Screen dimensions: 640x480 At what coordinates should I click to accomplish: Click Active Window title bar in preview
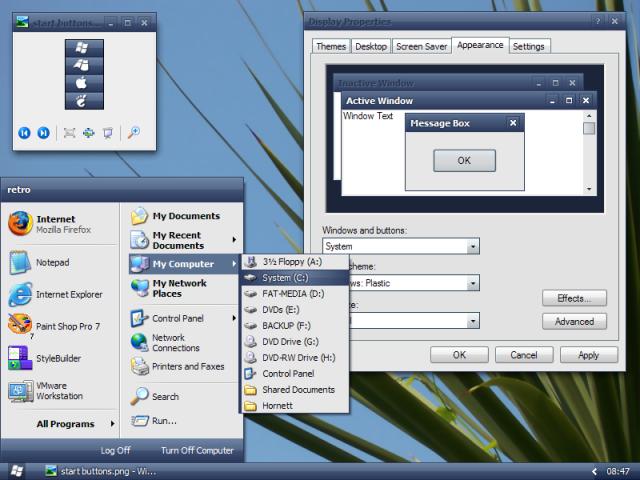coord(469,100)
